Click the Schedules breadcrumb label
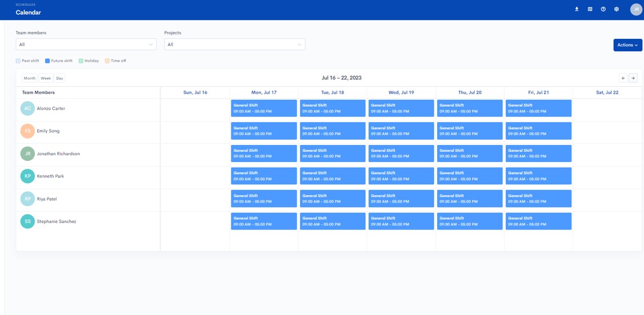 26,5
